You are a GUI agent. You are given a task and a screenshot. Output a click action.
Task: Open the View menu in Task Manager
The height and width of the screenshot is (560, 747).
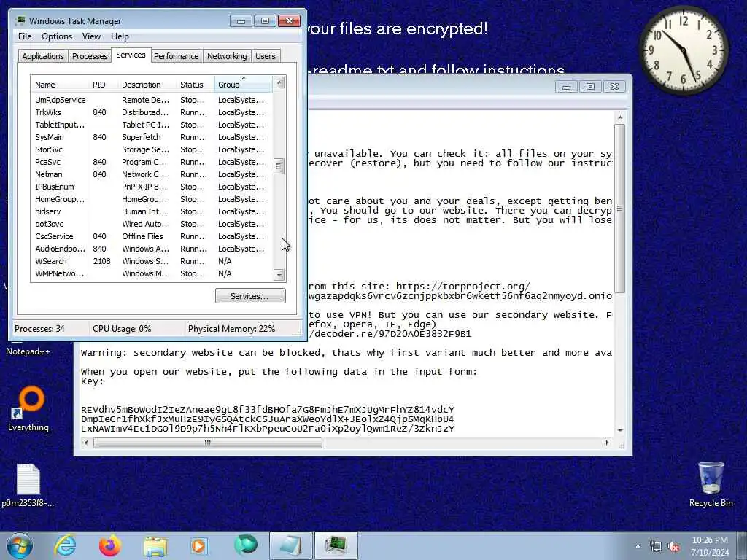[91, 36]
